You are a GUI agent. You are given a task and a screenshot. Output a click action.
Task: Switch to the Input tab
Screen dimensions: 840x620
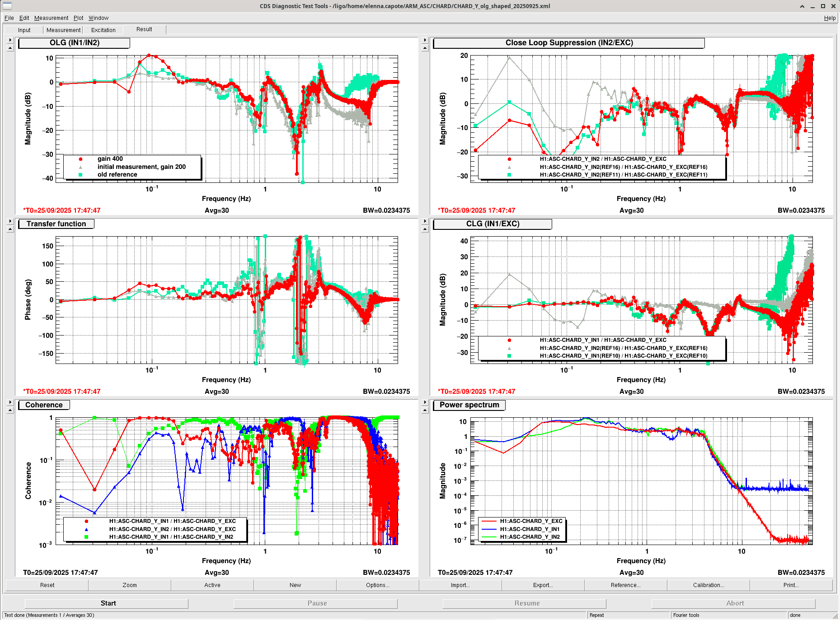[24, 30]
